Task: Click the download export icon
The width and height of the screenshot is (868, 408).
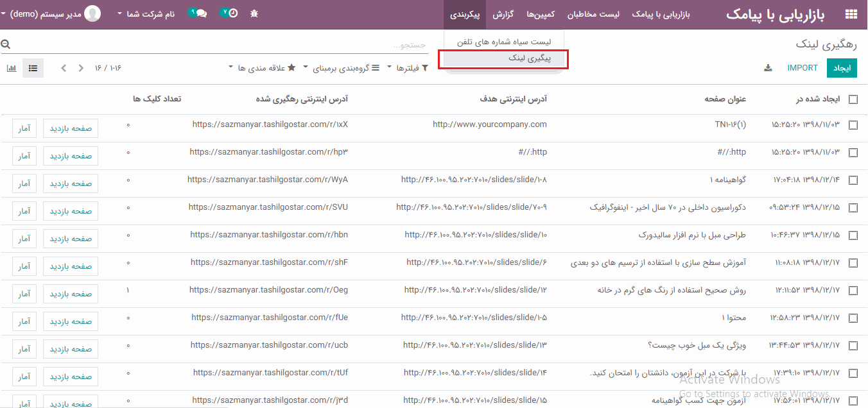Action: pos(768,68)
